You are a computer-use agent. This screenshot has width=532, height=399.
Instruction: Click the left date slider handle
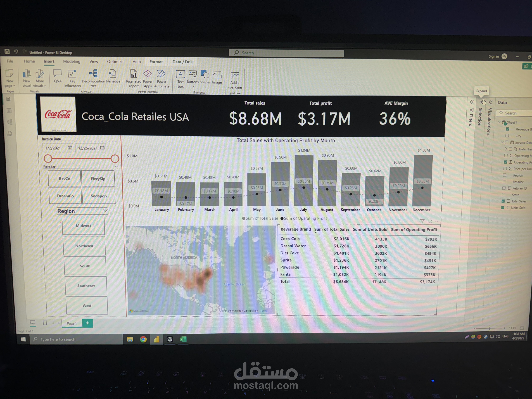(x=48, y=158)
